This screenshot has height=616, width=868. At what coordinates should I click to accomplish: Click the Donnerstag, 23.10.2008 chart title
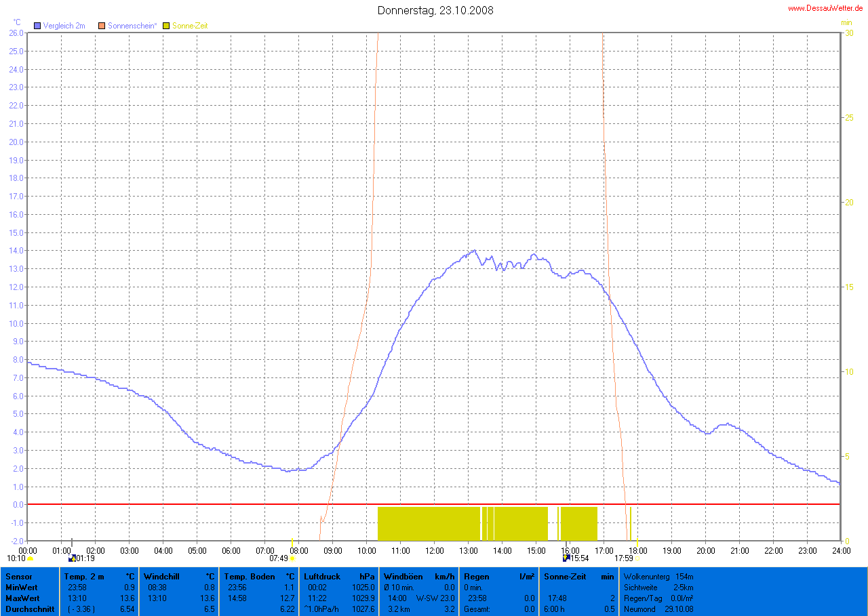(435, 10)
